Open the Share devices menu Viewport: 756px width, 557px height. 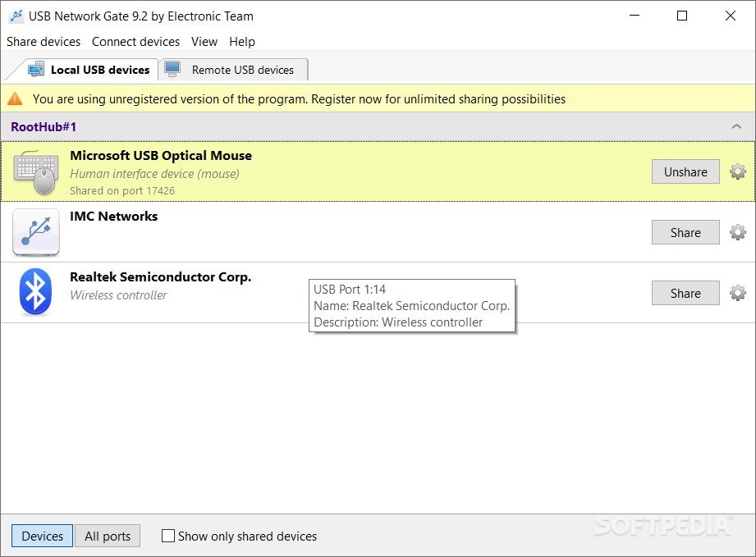(x=44, y=42)
